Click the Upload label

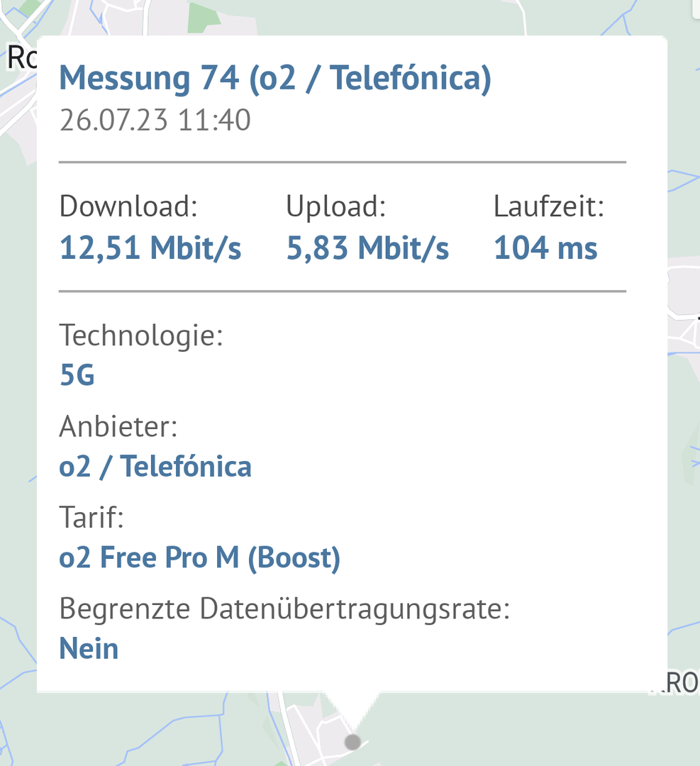coord(335,206)
